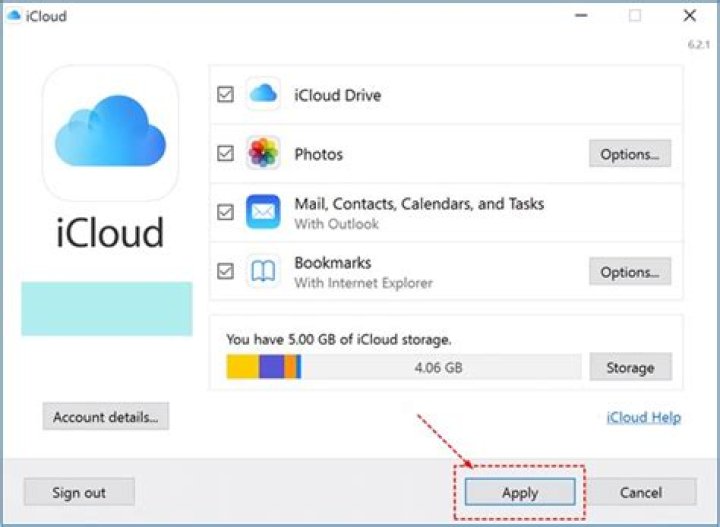This screenshot has width=720, height=527.
Task: Click the large iCloud logo
Action: (110, 133)
